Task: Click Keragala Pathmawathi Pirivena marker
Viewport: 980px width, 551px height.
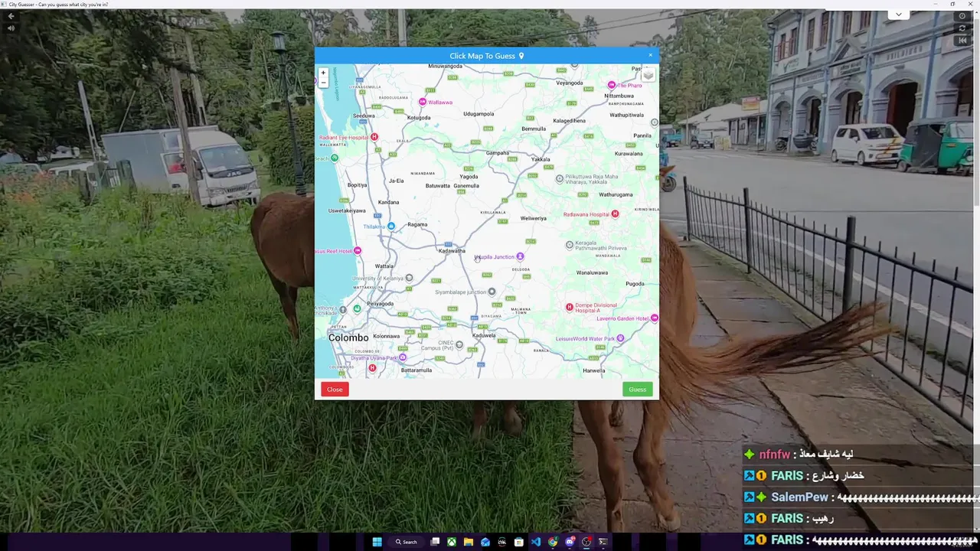Action: click(x=569, y=245)
